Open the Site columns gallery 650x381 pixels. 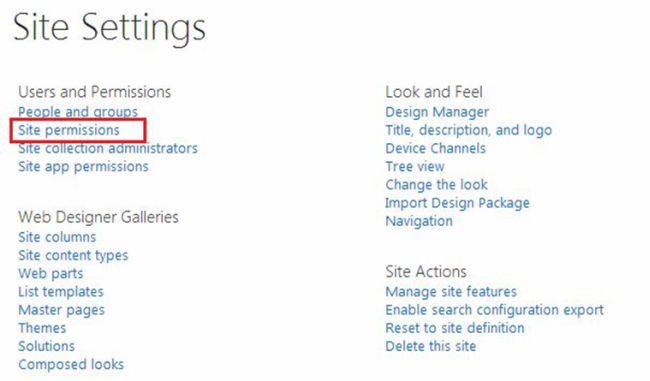(57, 237)
